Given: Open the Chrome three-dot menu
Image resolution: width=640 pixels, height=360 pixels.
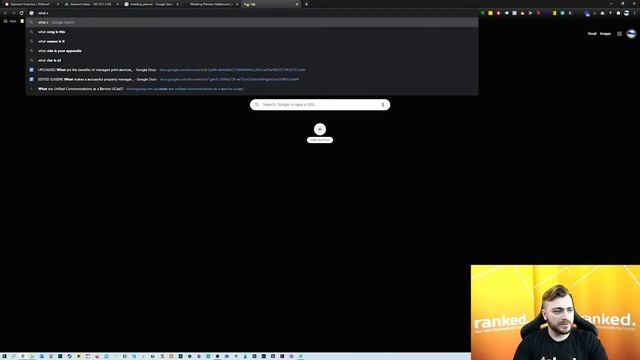Looking at the screenshot, I should tap(635, 13).
